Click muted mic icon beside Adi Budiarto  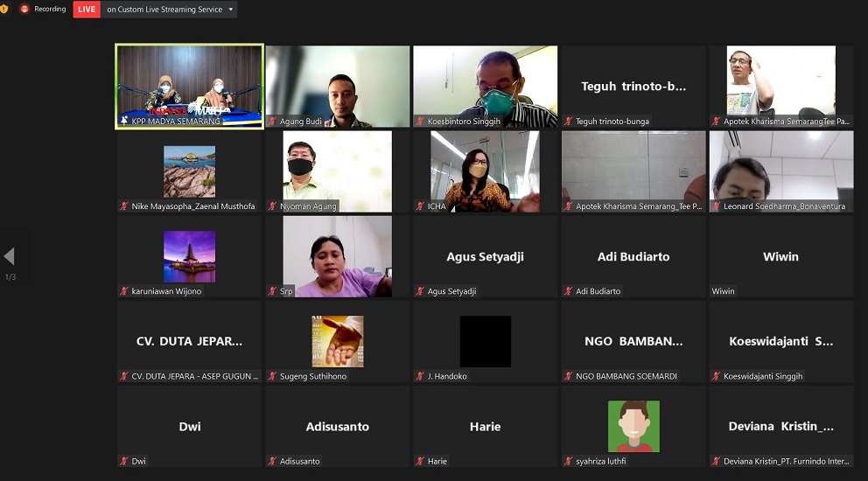[568, 291]
